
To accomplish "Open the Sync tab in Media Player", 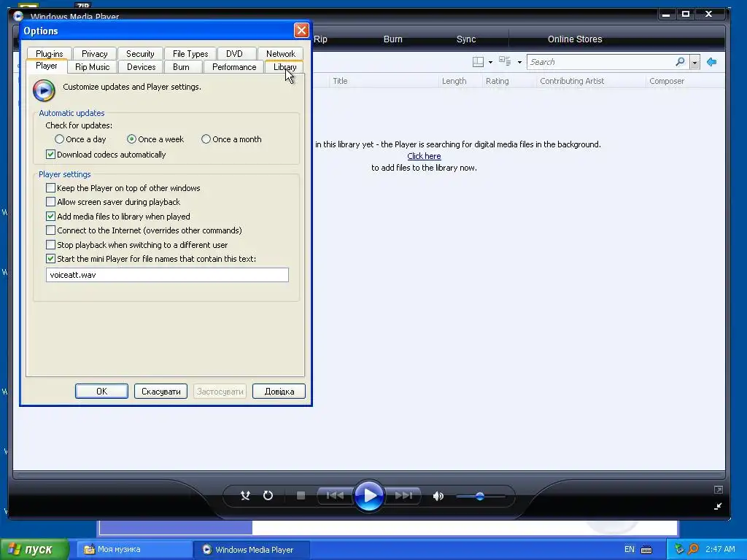I will [x=466, y=39].
